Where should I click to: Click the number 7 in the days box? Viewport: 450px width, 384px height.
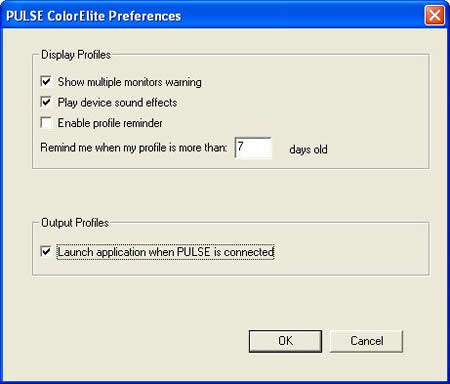pos(240,146)
